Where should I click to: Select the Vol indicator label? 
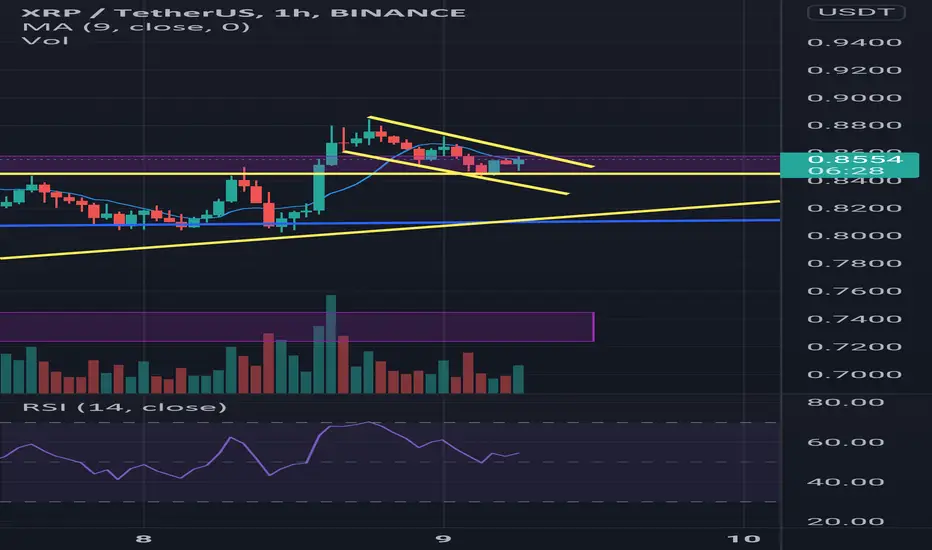click(45, 40)
